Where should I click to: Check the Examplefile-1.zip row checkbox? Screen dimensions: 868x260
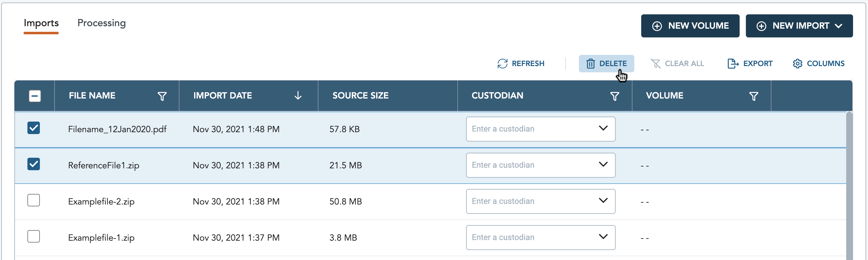(34, 236)
